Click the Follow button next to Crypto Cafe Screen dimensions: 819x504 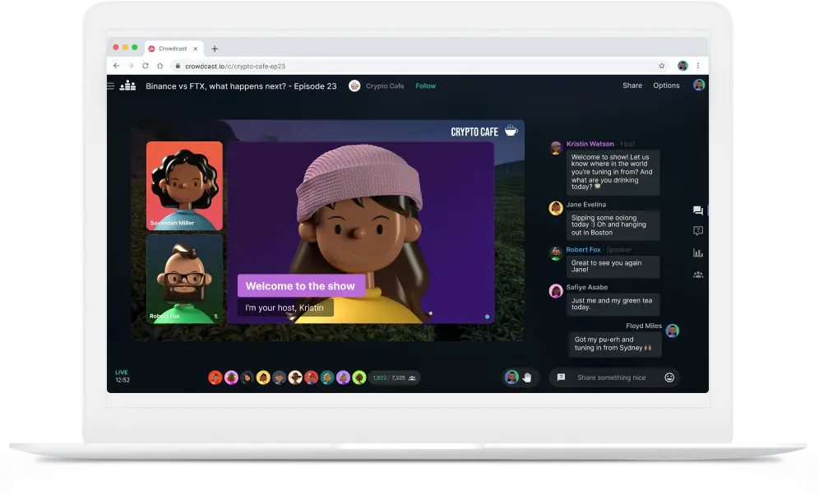425,86
